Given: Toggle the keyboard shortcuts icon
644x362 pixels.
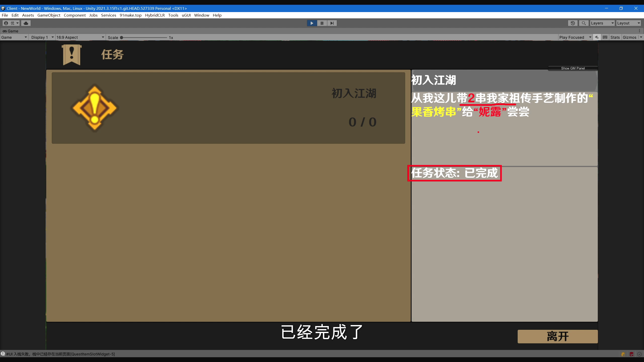Looking at the screenshot, I should 605,37.
